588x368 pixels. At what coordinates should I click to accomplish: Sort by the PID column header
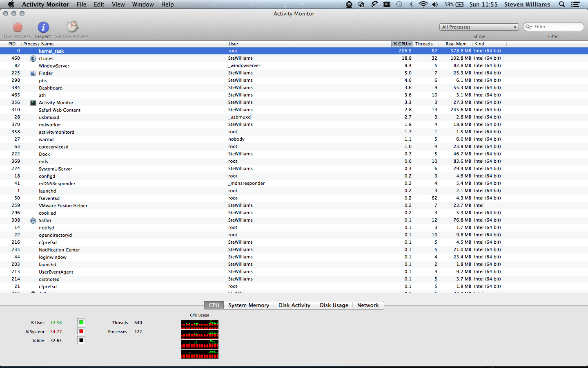11,44
